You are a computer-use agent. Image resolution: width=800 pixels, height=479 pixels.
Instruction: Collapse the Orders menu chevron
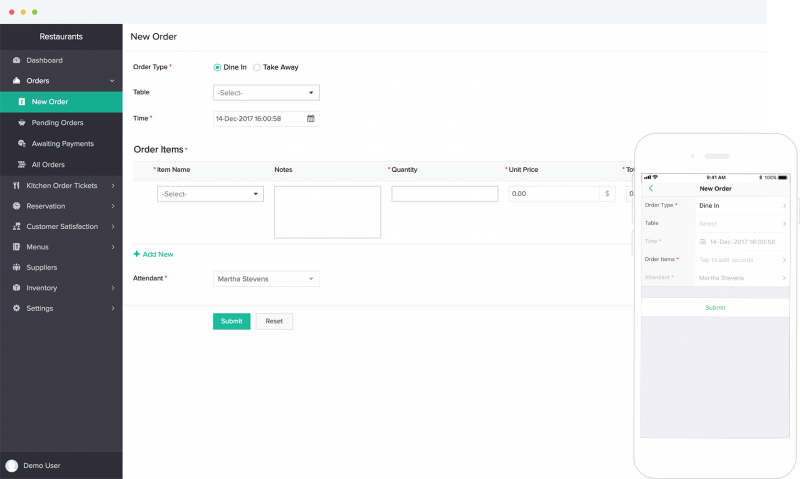(112, 81)
